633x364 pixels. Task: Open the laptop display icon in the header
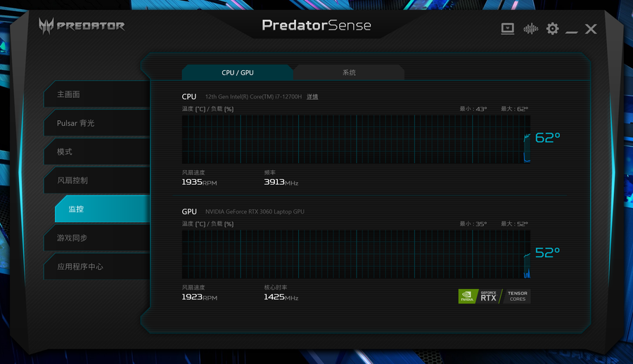pos(507,29)
